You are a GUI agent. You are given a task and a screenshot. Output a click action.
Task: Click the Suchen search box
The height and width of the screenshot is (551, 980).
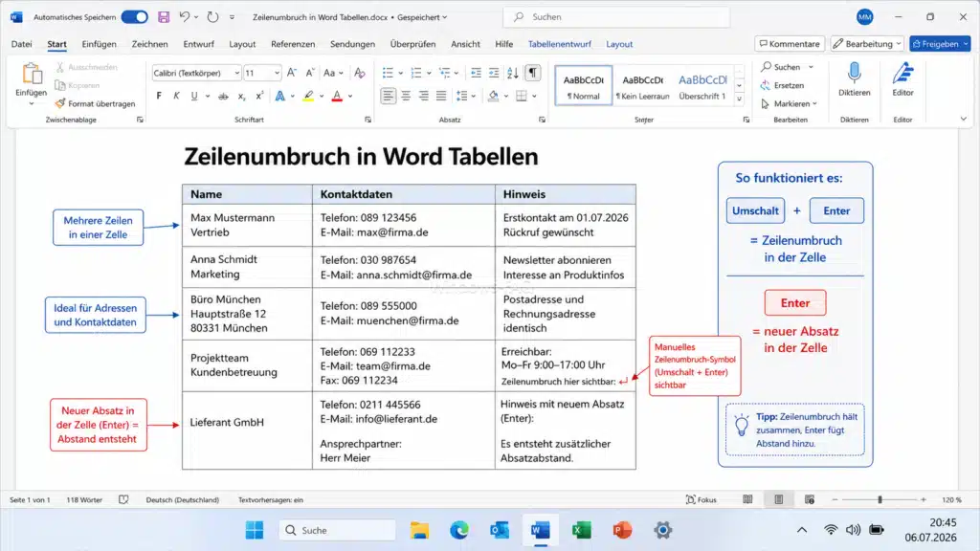tap(616, 17)
